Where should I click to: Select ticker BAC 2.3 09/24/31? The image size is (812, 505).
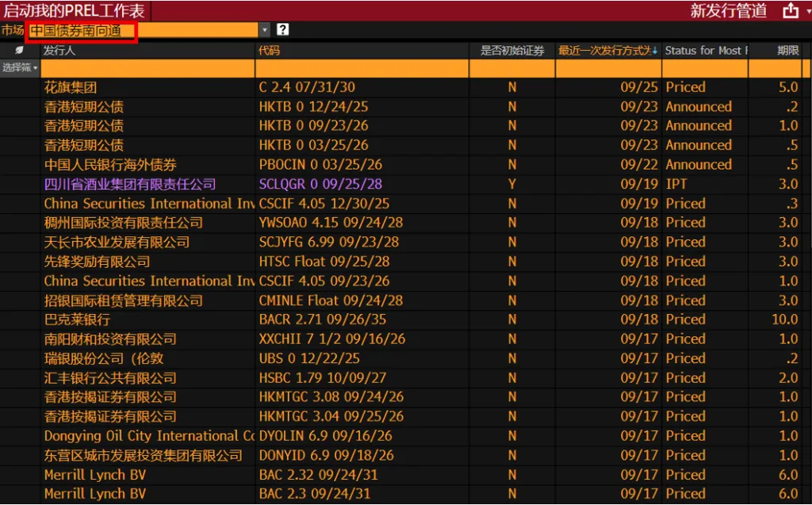pyautogui.click(x=315, y=494)
